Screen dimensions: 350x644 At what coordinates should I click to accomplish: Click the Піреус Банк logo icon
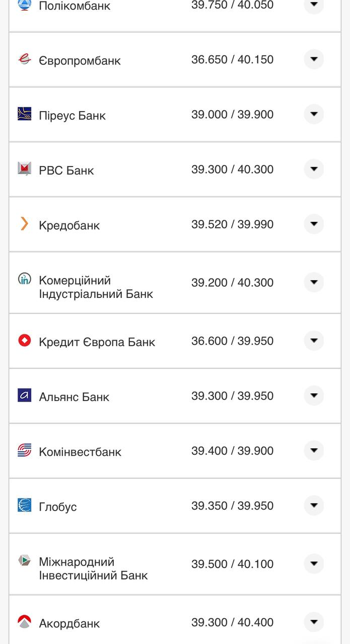(x=24, y=114)
